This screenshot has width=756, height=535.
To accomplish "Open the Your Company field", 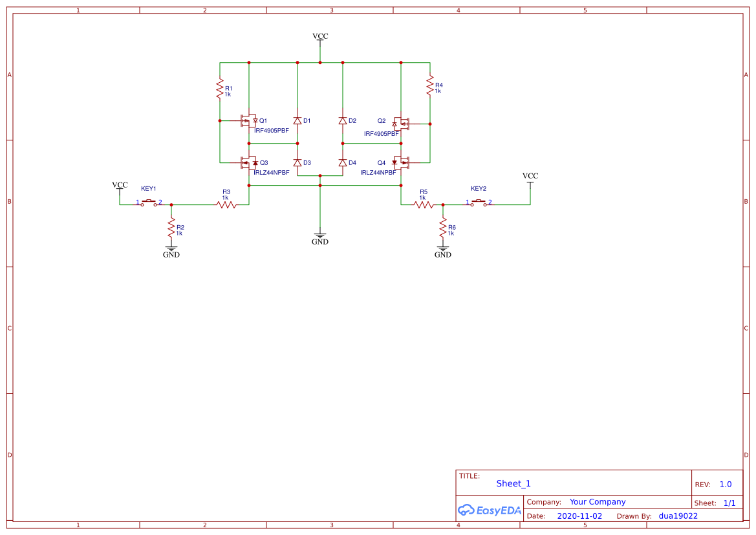I will pyautogui.click(x=598, y=501).
